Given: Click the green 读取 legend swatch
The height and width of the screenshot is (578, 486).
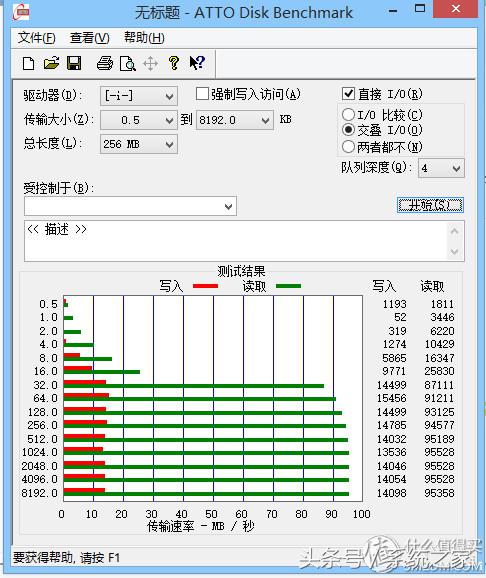Looking at the screenshot, I should tap(288, 286).
